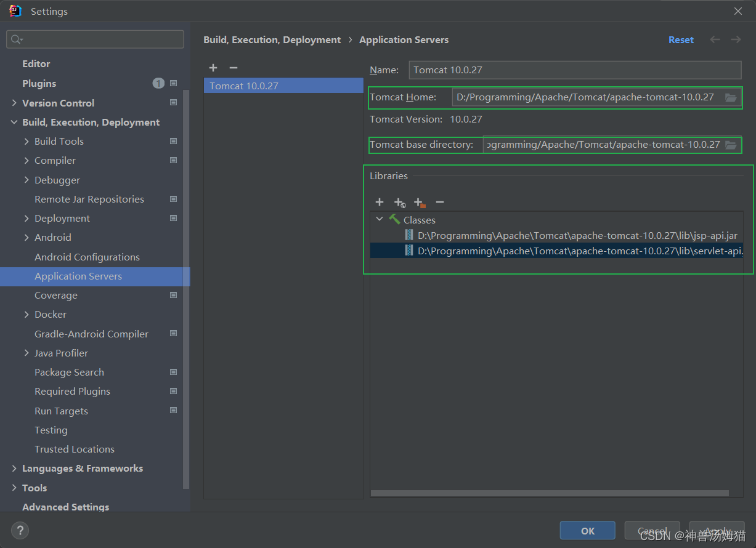Click project-level icon beside Compiler
The height and width of the screenshot is (548, 756).
[x=173, y=160]
